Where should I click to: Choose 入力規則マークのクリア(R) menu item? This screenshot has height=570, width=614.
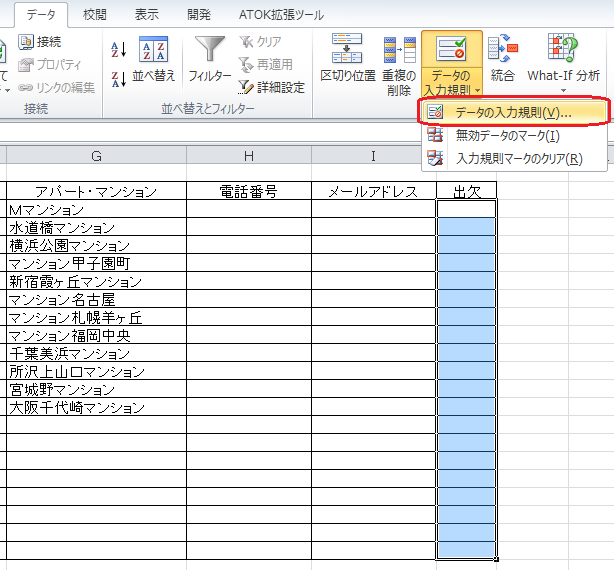518,158
